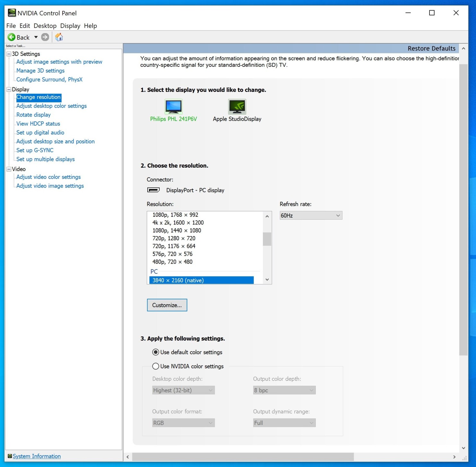Select 3840 × 2160 (native) resolution
Screen dimensions: 476x467
pos(202,280)
